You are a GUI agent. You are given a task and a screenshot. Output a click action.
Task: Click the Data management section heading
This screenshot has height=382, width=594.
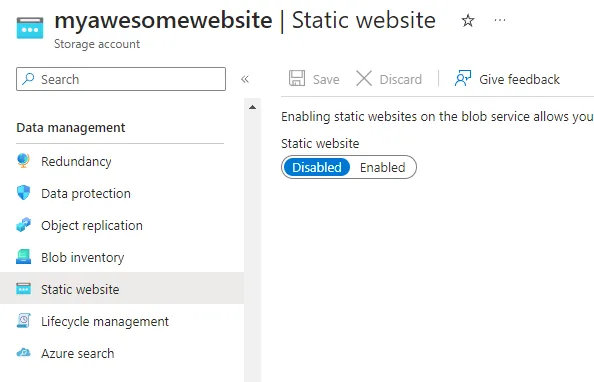pos(71,127)
